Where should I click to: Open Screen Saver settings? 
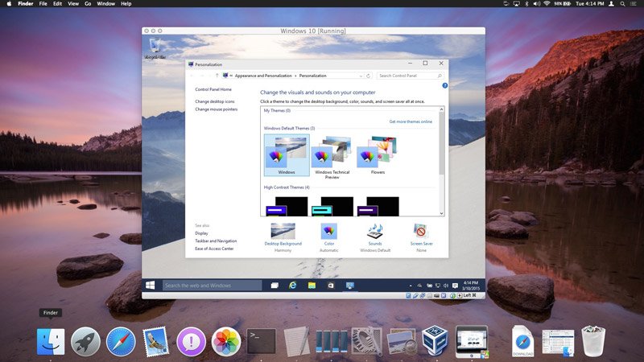[421, 237]
